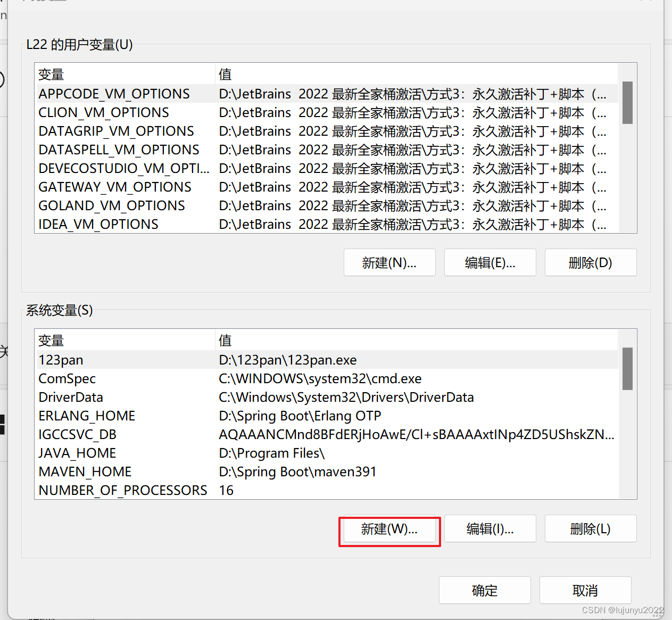The height and width of the screenshot is (620, 672).
Task: Confirm the dialog with 确定
Action: pos(485,590)
